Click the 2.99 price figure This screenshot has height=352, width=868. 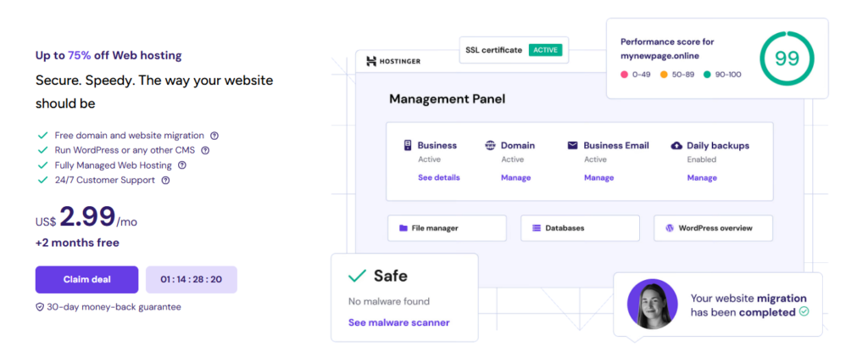coord(87,216)
